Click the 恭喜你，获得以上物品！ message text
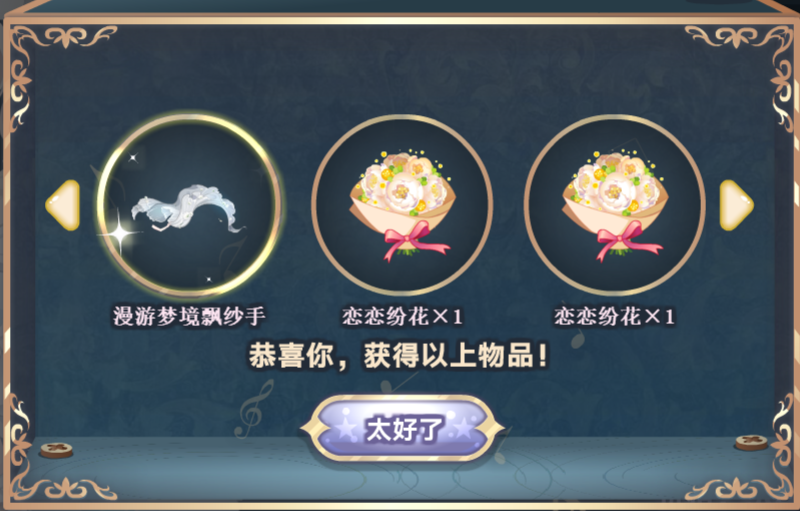This screenshot has height=511, width=800. pos(398,355)
